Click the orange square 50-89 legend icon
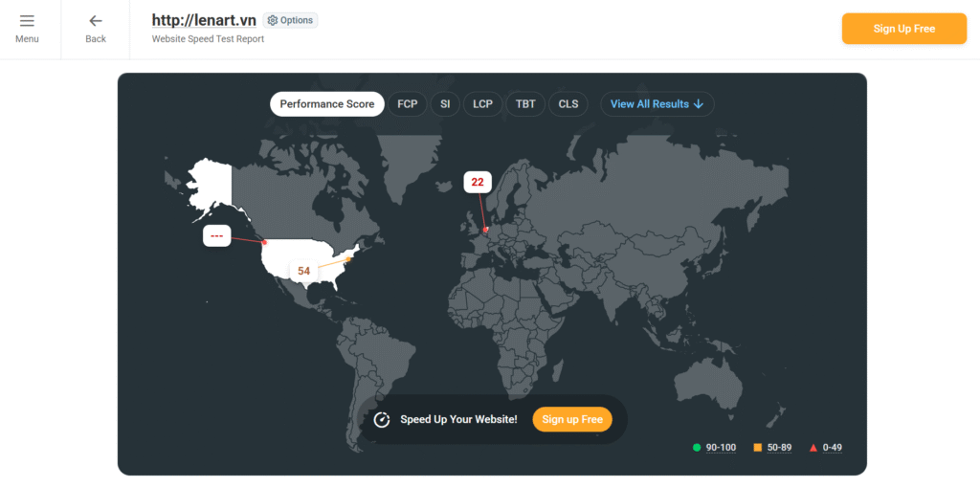 point(758,448)
